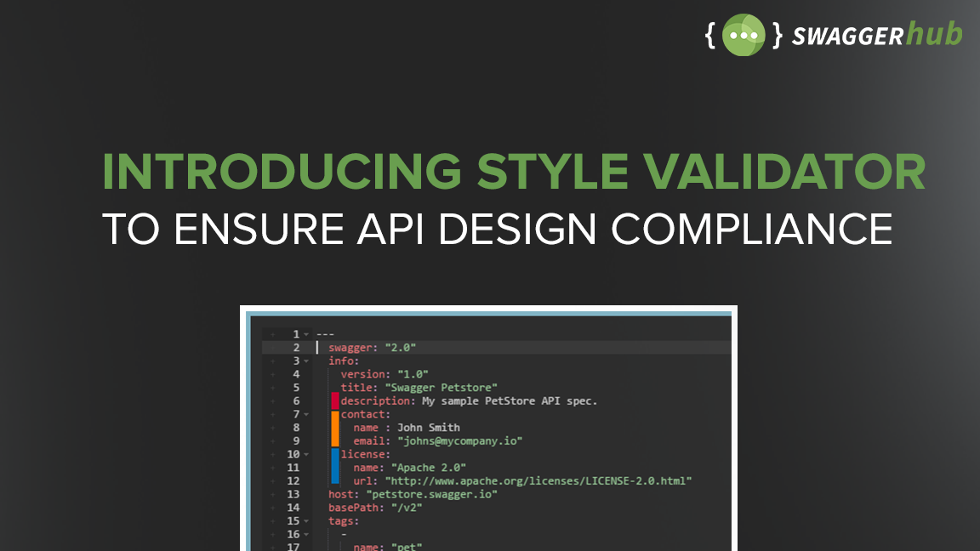Click the Apache license URL string
Image resolution: width=980 pixels, height=551 pixels.
tap(538, 481)
